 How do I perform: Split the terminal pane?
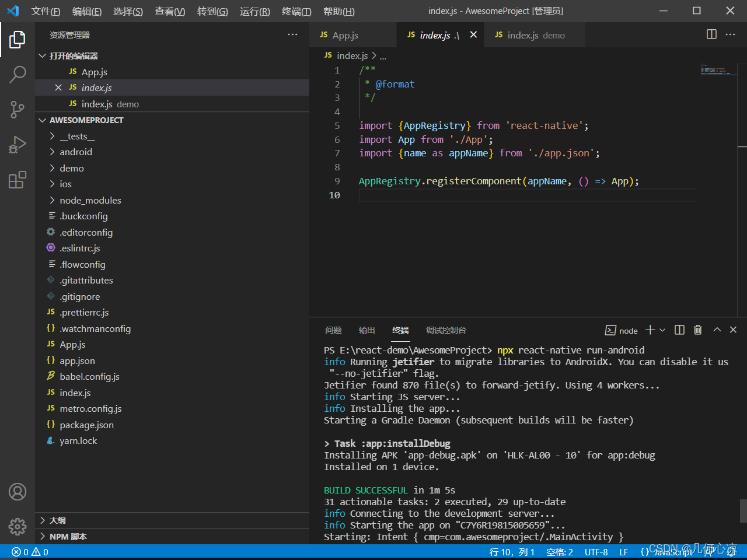[679, 330]
